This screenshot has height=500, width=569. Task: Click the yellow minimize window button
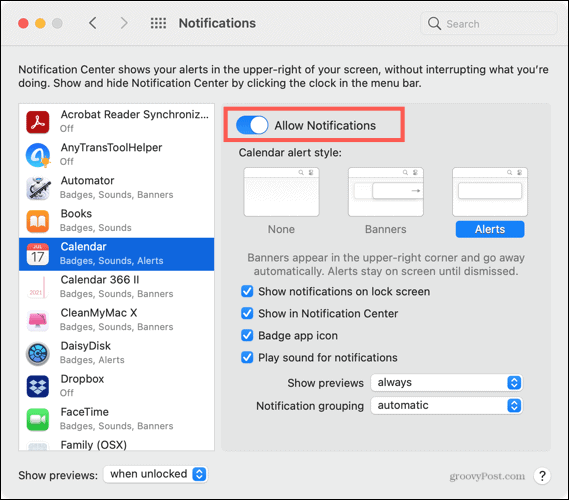click(40, 24)
